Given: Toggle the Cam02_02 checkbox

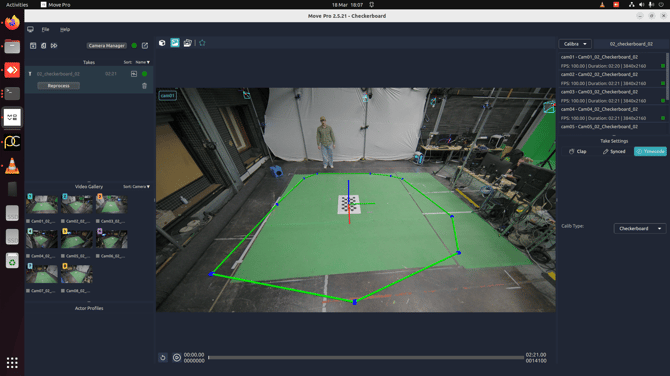Looking at the screenshot, I should tap(63, 221).
